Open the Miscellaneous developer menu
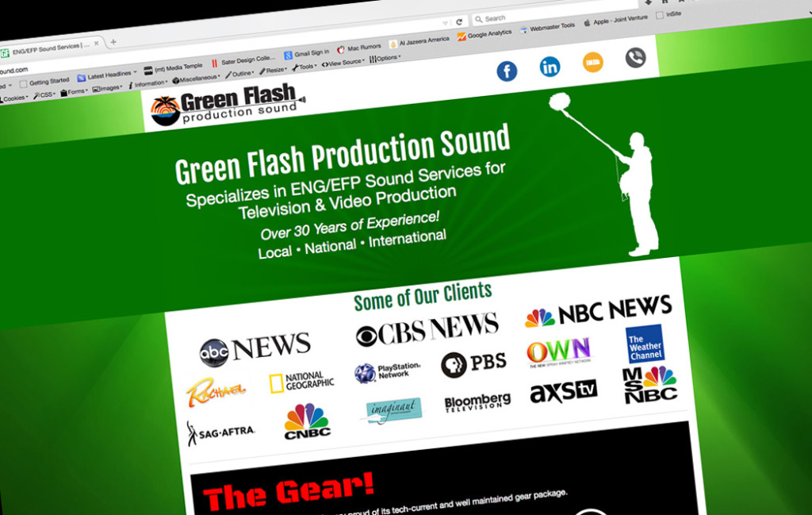 click(x=197, y=79)
